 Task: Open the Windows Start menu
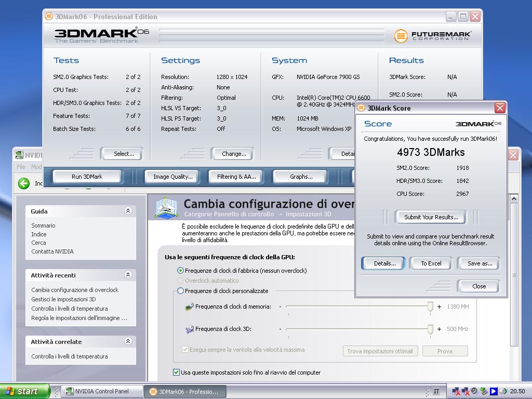[x=24, y=391]
